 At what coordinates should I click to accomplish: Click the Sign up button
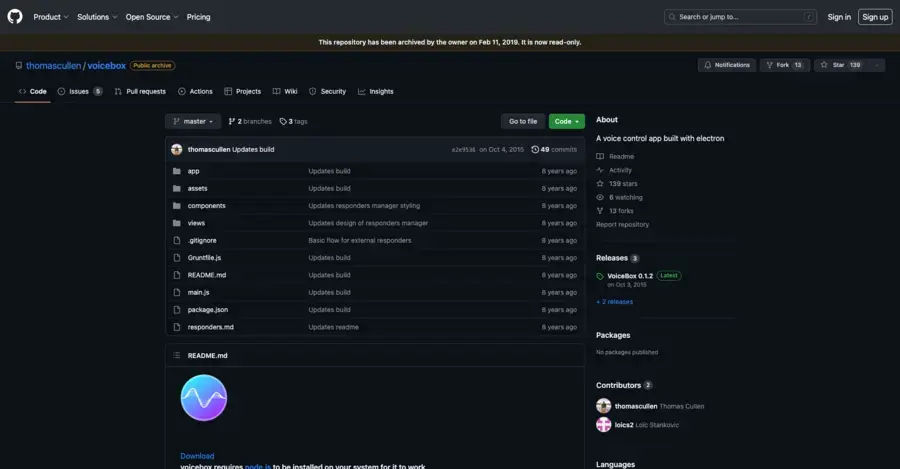(875, 17)
